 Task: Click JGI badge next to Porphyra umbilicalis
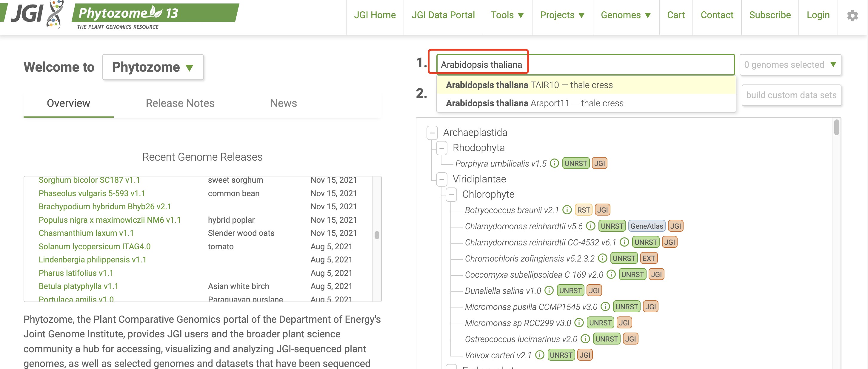point(599,163)
